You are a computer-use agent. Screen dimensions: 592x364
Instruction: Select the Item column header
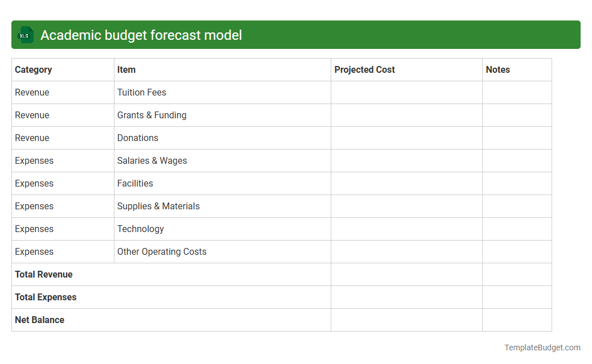click(126, 69)
